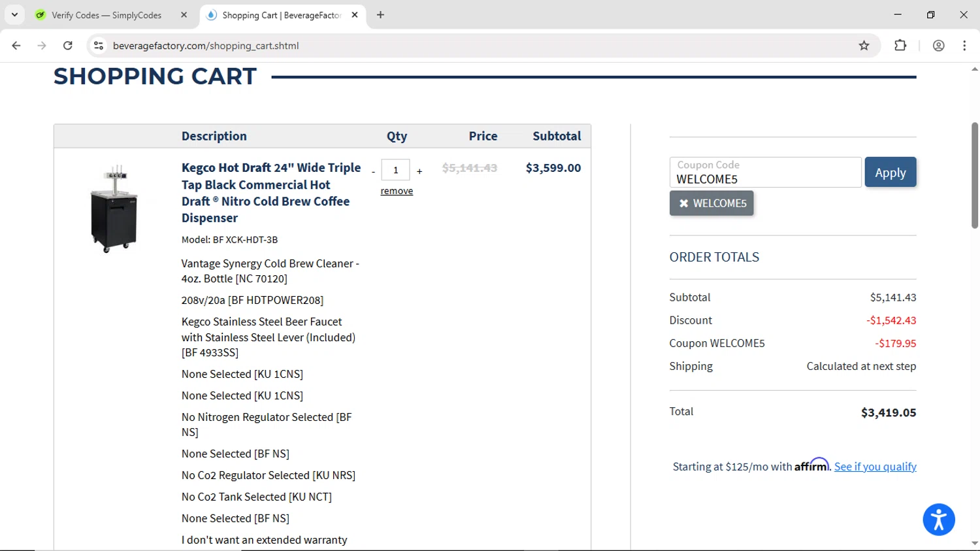Click the Coupon WELCOME5 discount -$179.95

(895, 343)
